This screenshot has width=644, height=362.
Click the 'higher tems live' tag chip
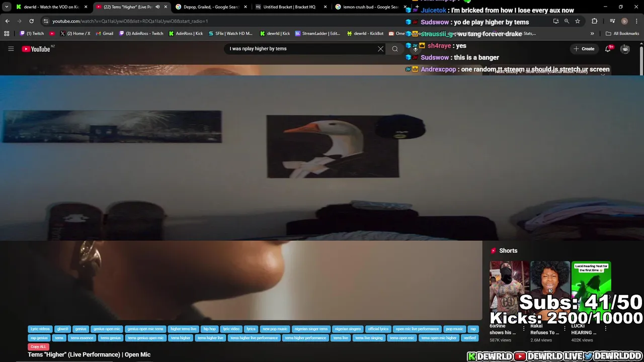(x=183, y=329)
